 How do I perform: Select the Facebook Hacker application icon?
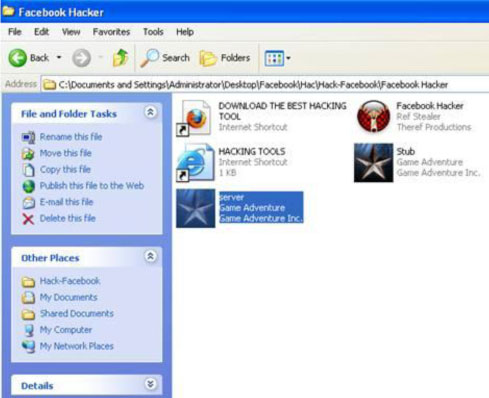(x=373, y=117)
